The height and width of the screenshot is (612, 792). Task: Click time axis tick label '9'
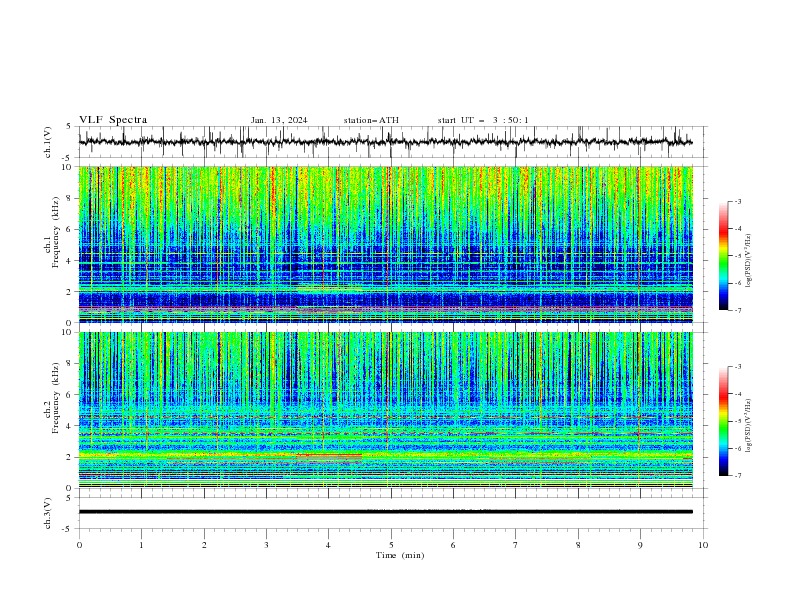[640, 545]
